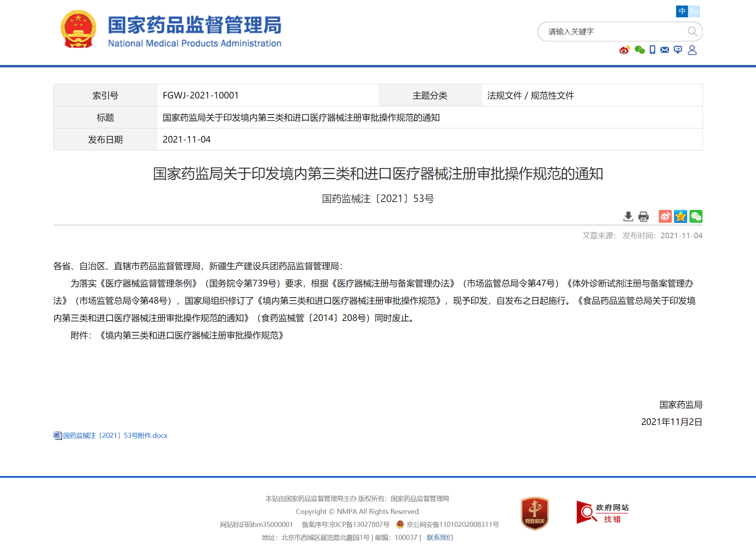756x560 pixels.
Task: Add to favorites with the star icon
Action: pos(680,217)
